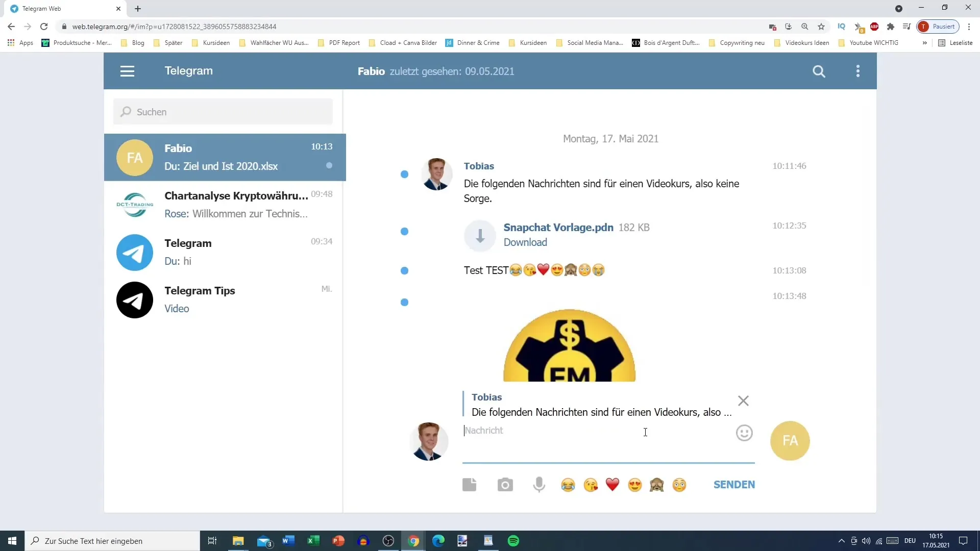The image size is (980, 551).
Task: Click Tobias avatar next to first message
Action: pyautogui.click(x=437, y=174)
